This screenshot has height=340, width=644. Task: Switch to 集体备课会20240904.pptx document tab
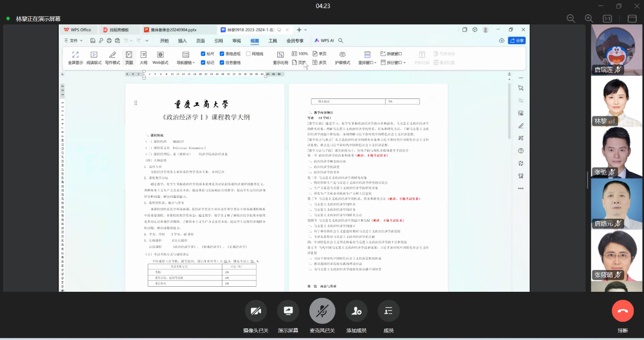coord(174,30)
